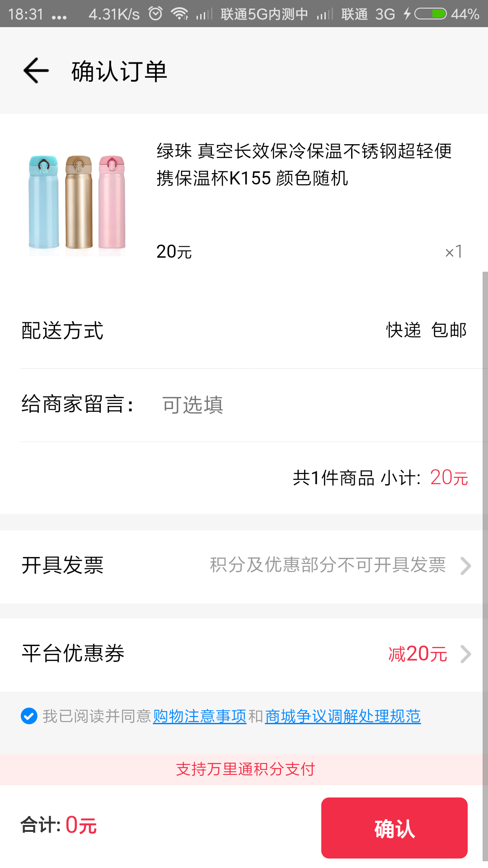Tap the back arrow icon
488x868 pixels.
coord(36,71)
